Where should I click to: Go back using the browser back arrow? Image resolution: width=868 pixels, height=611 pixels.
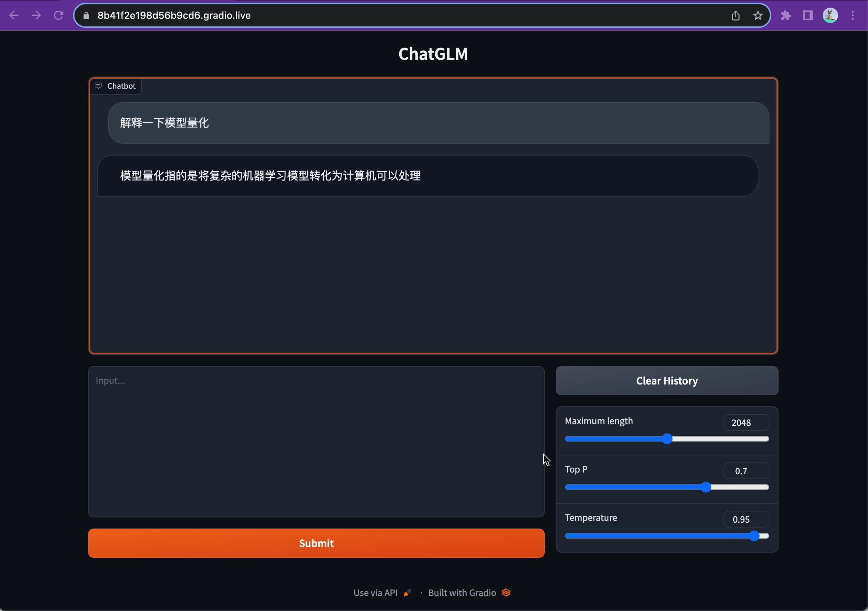(14, 16)
